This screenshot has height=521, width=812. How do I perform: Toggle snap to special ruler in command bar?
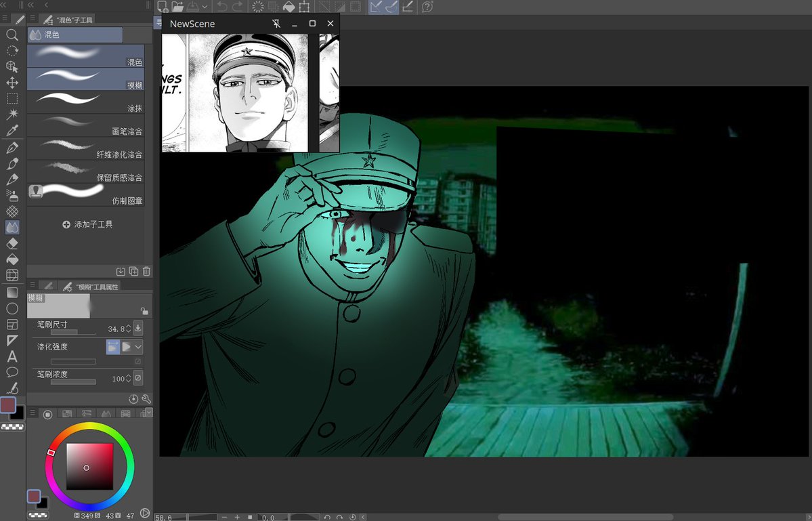391,7
